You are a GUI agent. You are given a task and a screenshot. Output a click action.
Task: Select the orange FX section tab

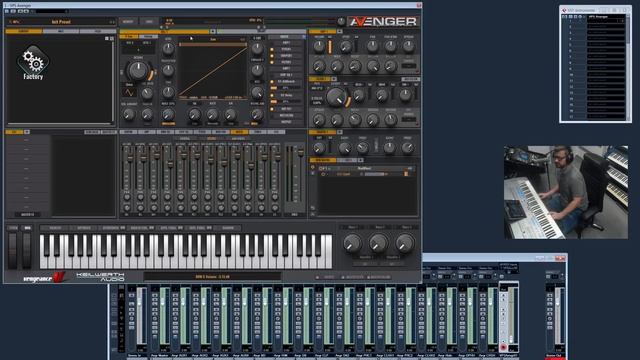322,160
